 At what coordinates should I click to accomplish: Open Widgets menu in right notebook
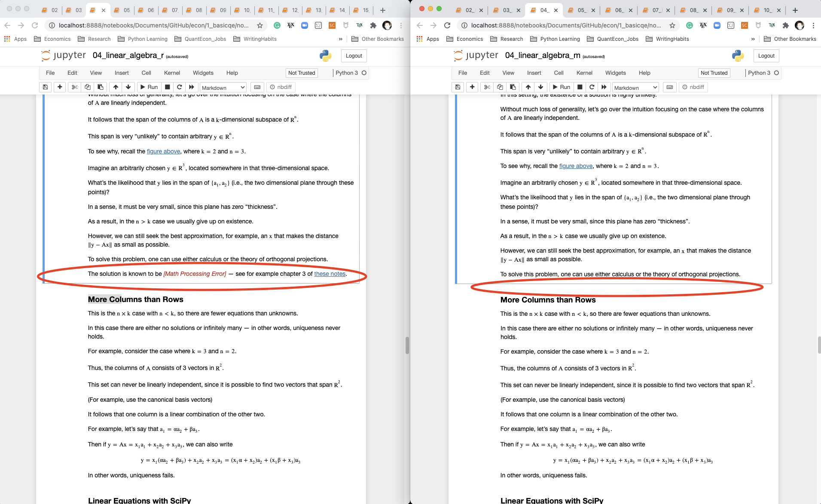click(x=616, y=73)
